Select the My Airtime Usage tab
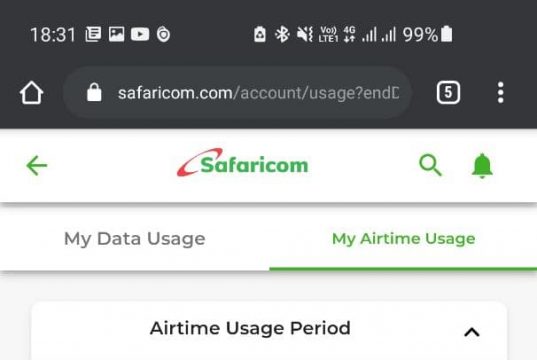Image resolution: width=537 pixels, height=360 pixels. 403,239
